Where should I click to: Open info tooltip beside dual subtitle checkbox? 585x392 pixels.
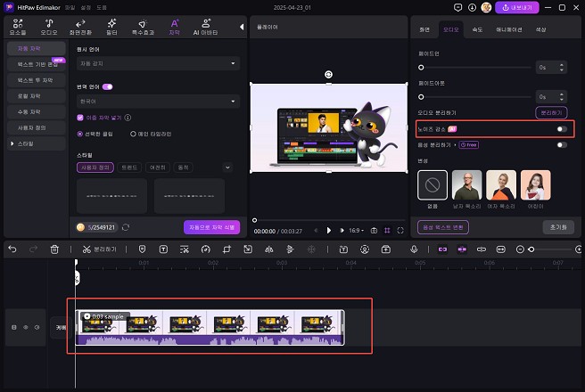point(128,118)
